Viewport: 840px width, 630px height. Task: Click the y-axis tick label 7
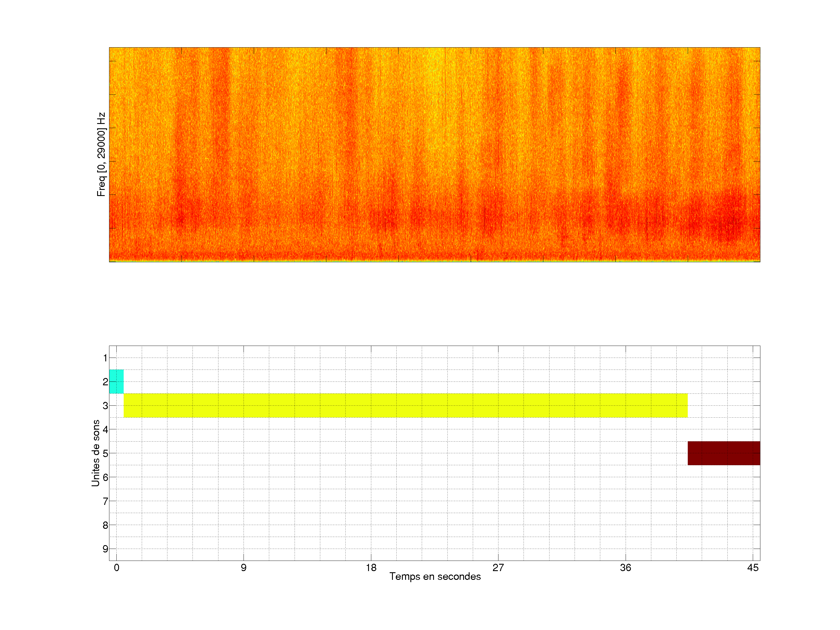pyautogui.click(x=105, y=501)
